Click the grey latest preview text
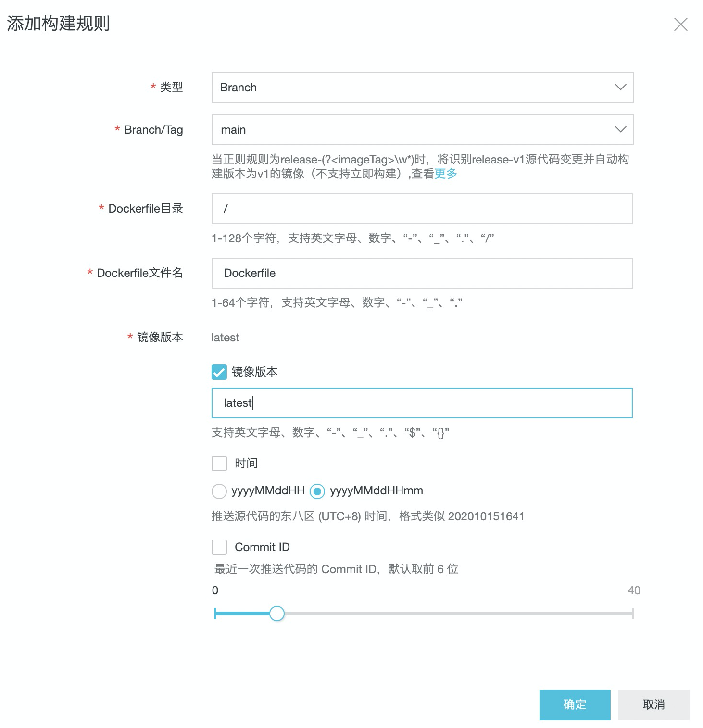Viewport: 703px width, 728px height. [x=225, y=338]
